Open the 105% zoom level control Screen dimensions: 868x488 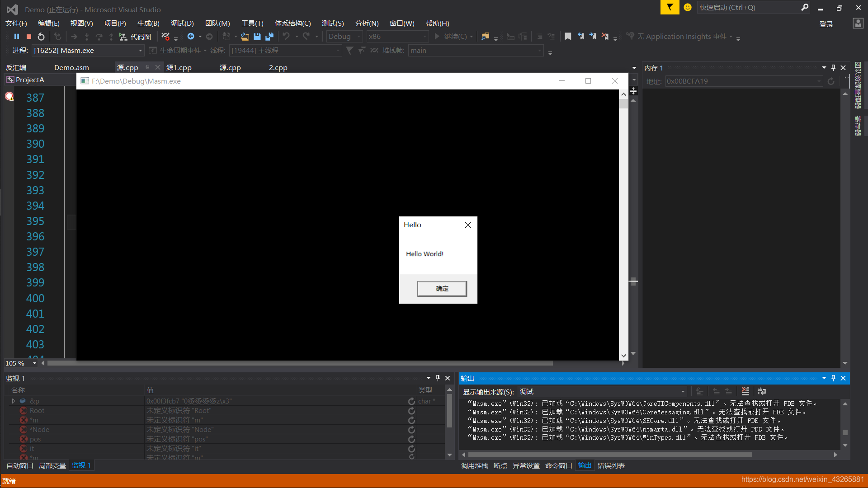click(x=19, y=363)
